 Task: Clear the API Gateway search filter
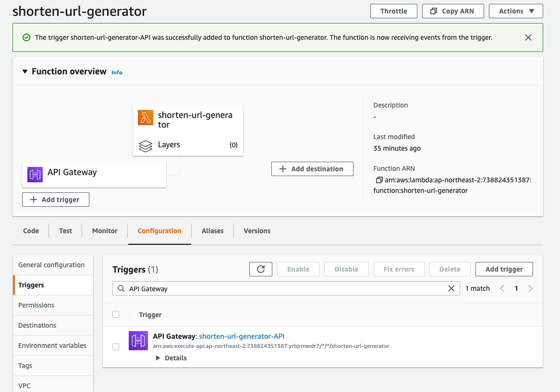coord(451,288)
